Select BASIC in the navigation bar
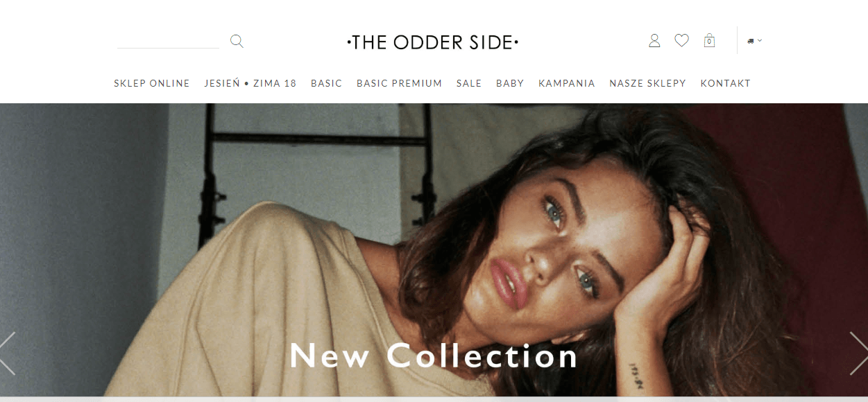This screenshot has width=868, height=402. pos(327,83)
